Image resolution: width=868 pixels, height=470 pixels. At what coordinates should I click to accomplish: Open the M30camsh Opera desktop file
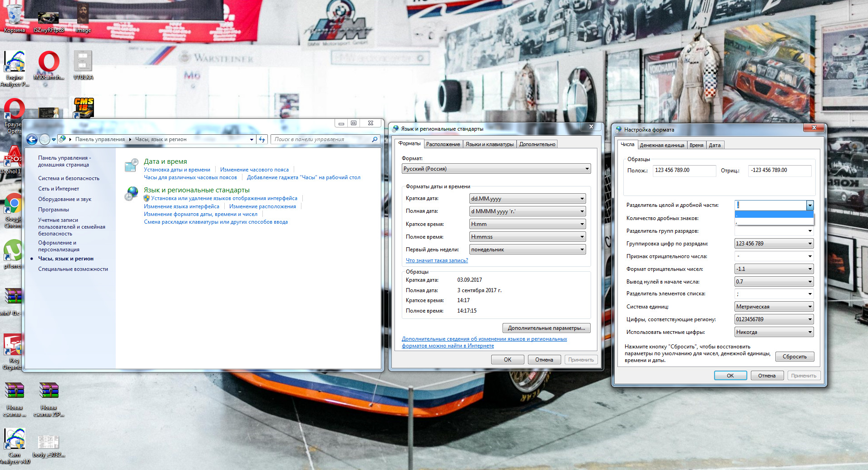pos(49,65)
